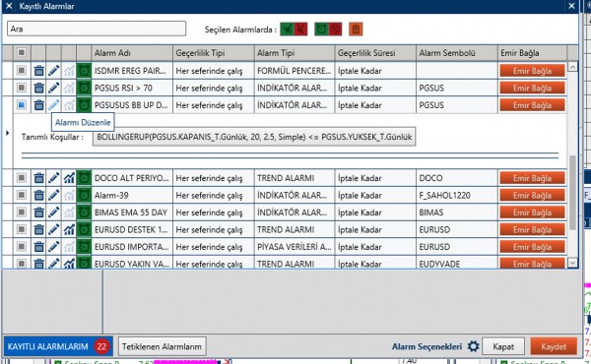Check the header select-all checkbox
Viewport: 591px width, 364px height.
[22, 52]
